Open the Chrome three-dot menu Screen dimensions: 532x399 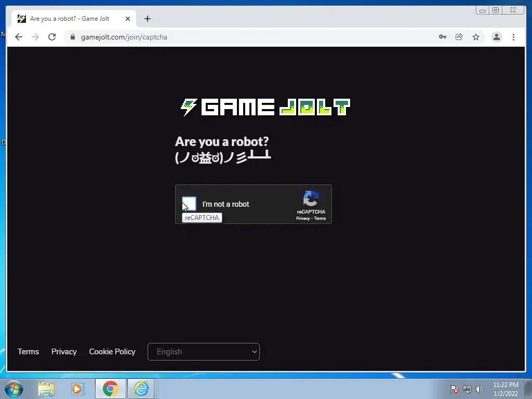pos(513,37)
